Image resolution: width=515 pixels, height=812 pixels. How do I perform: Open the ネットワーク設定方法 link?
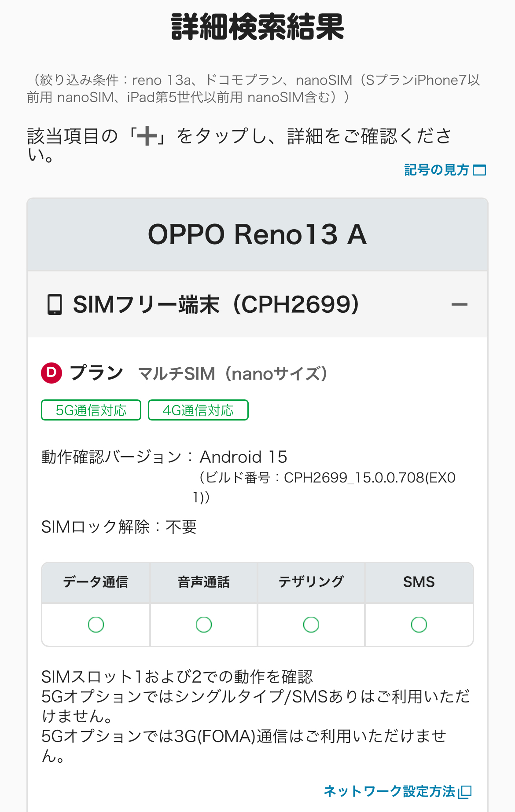coord(389,791)
